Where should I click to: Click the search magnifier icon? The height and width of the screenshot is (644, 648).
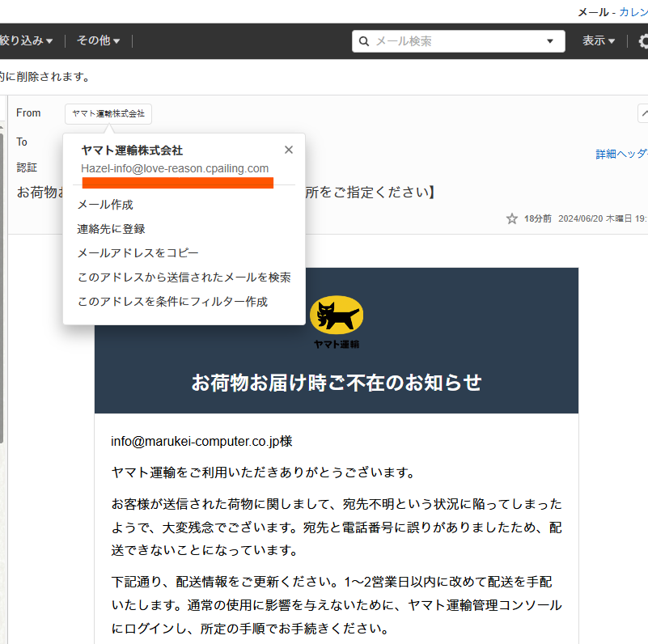point(364,40)
